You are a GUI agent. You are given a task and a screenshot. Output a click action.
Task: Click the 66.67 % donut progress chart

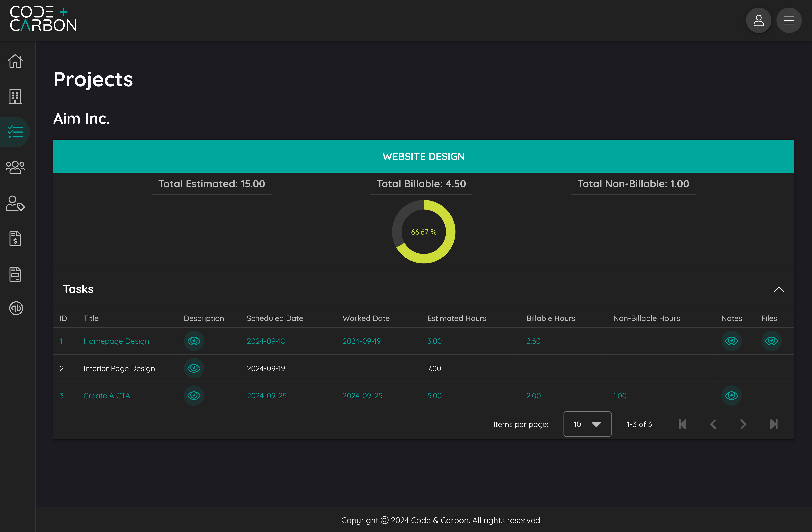(x=423, y=232)
